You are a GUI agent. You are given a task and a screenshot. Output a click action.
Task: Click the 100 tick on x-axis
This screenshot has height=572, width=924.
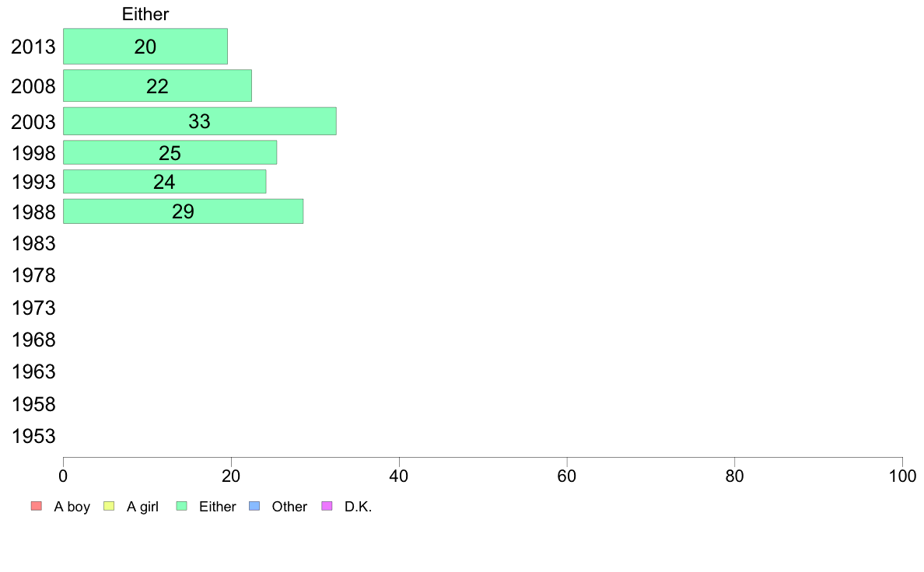point(902,476)
